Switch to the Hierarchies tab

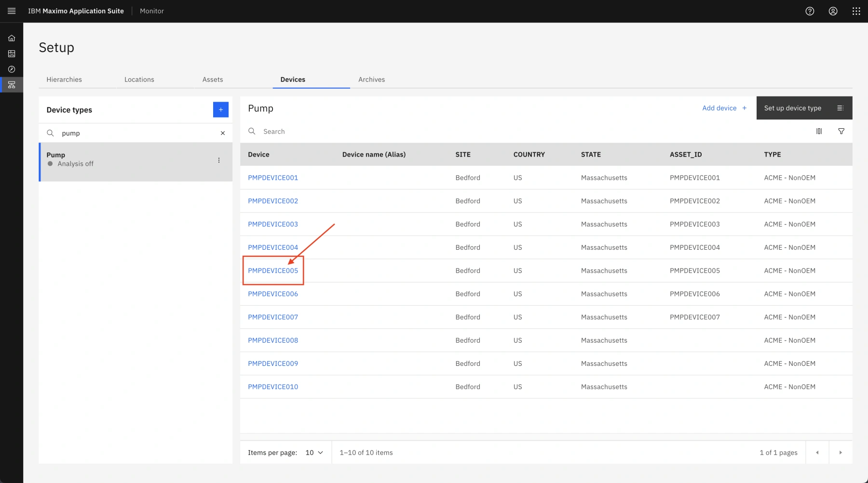point(64,80)
